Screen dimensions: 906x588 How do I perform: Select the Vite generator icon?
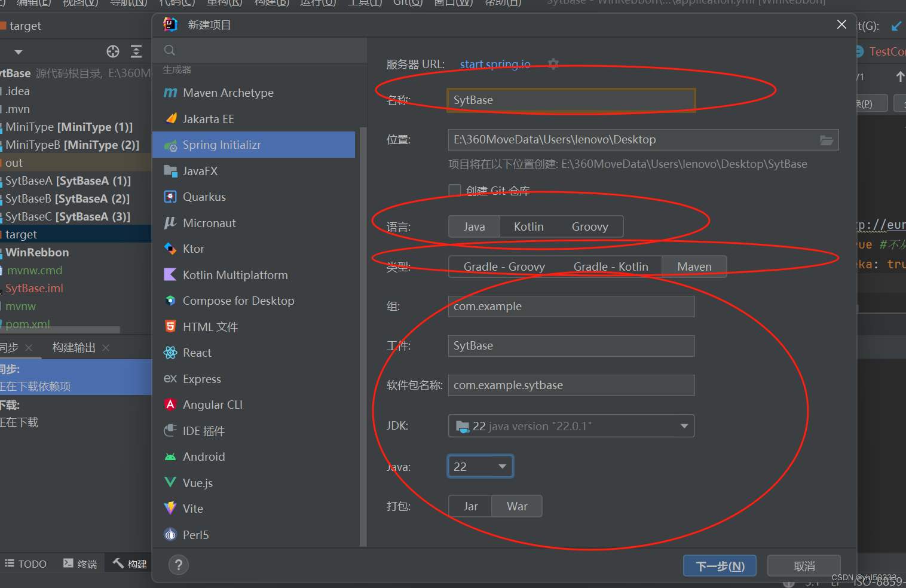pos(170,509)
